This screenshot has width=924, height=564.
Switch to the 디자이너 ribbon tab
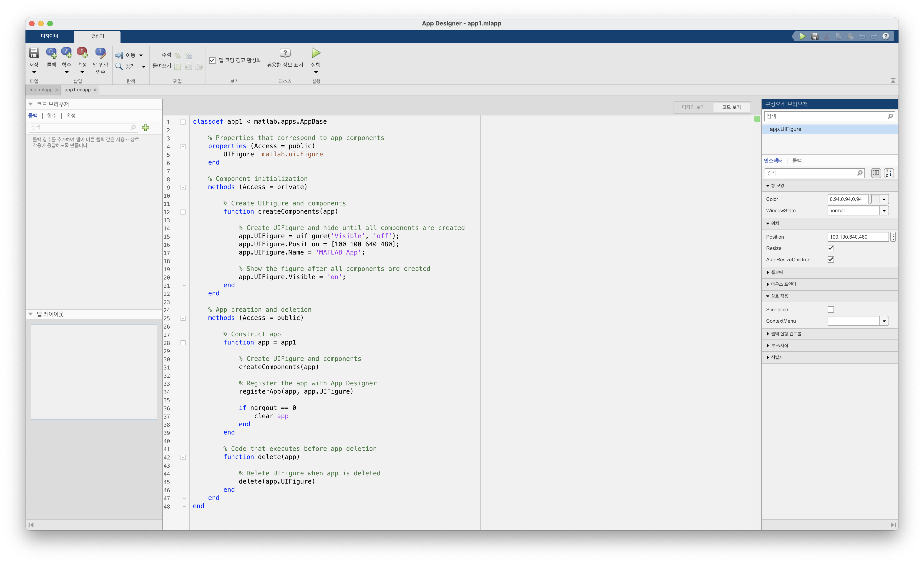pyautogui.click(x=49, y=36)
